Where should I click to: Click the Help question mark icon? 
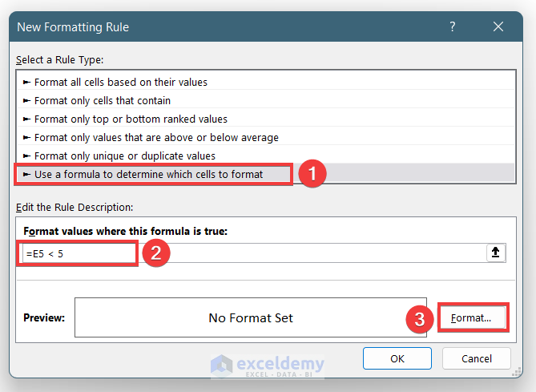point(453,27)
